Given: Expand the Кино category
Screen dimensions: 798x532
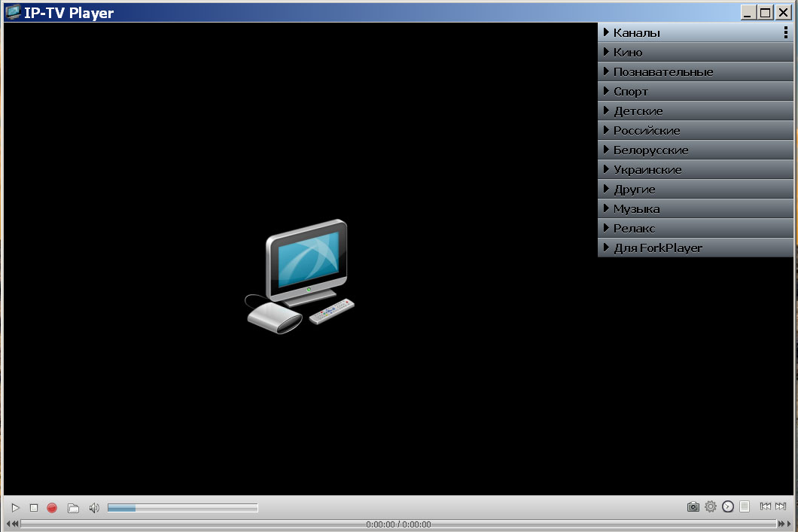Looking at the screenshot, I should [695, 52].
